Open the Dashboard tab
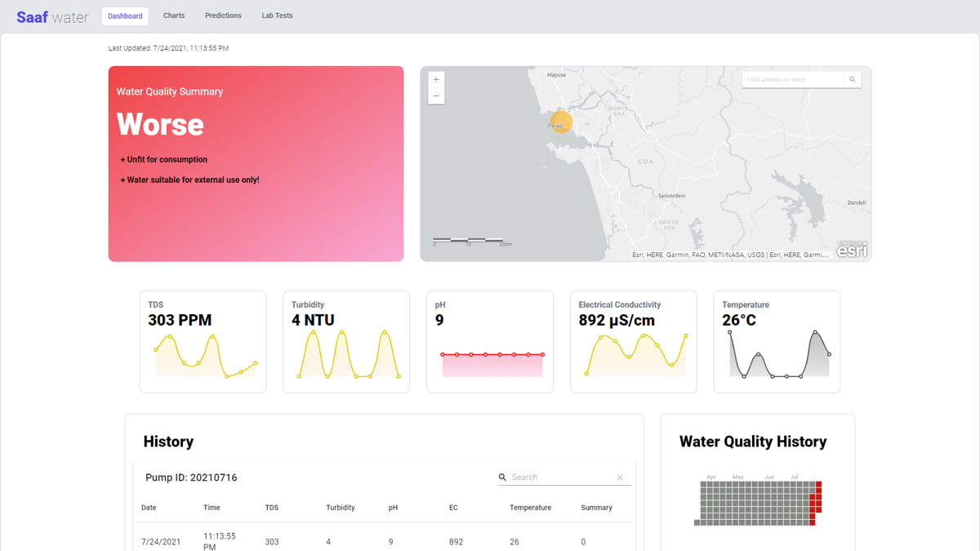The height and width of the screenshot is (551, 980). (x=125, y=16)
